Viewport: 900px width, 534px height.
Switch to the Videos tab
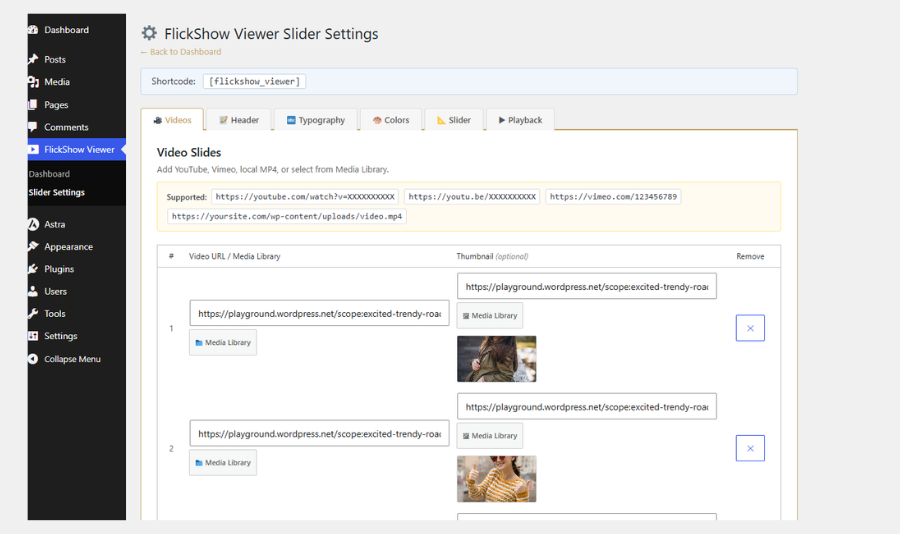tap(172, 120)
